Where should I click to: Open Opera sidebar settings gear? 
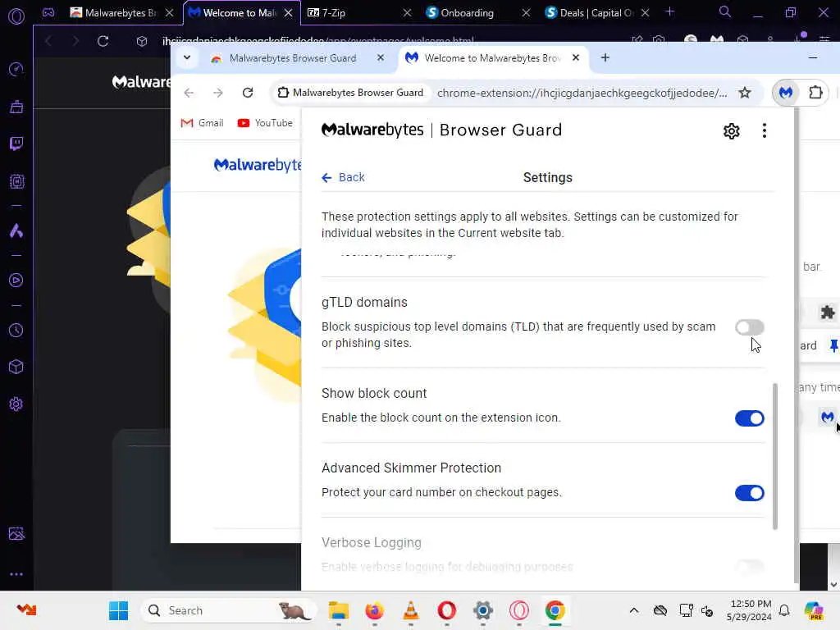point(16,404)
